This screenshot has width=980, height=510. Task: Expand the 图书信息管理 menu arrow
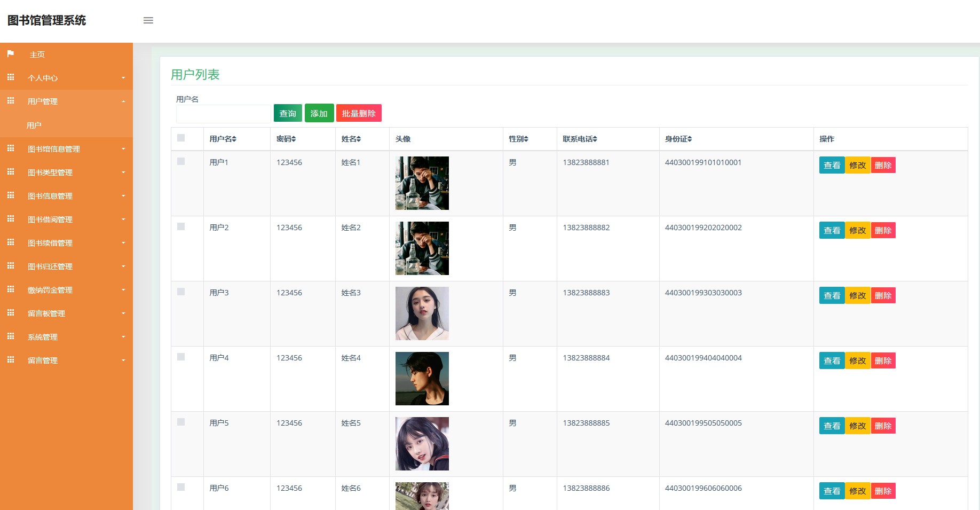123,196
